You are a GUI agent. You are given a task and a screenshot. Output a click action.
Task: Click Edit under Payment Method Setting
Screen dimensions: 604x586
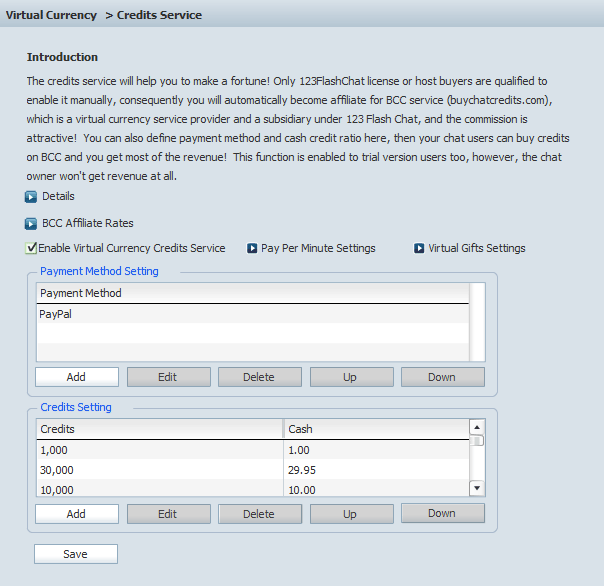(x=169, y=377)
